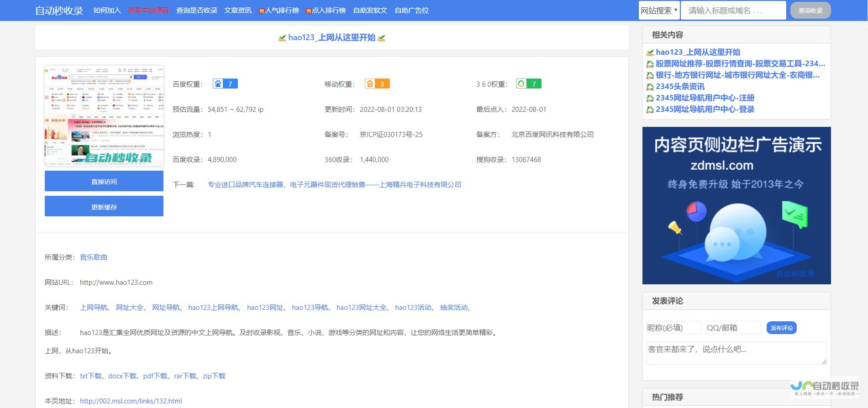Image resolution: width=868 pixels, height=408 pixels.
Task: Click 2345 icon beside 2345头条资讯
Action: pyautogui.click(x=650, y=87)
